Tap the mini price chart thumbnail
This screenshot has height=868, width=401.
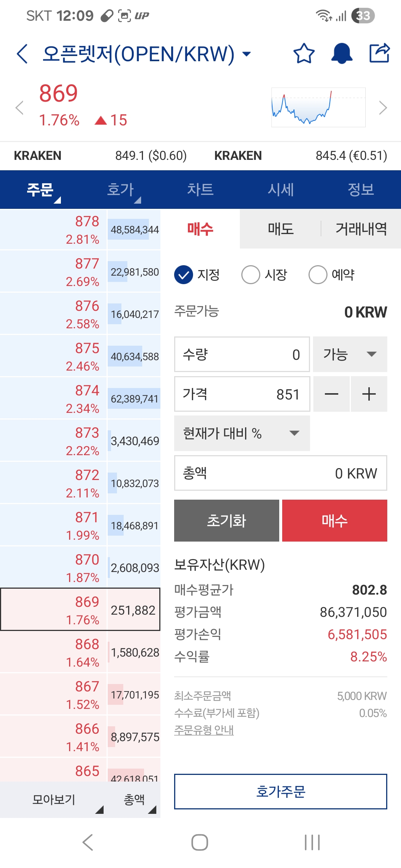pos(318,108)
